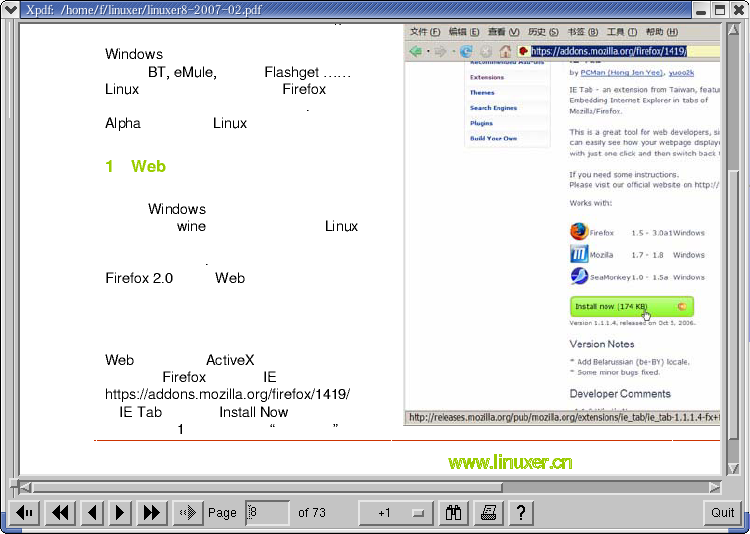Click the orange arrow icon inside Install button

coord(683,306)
